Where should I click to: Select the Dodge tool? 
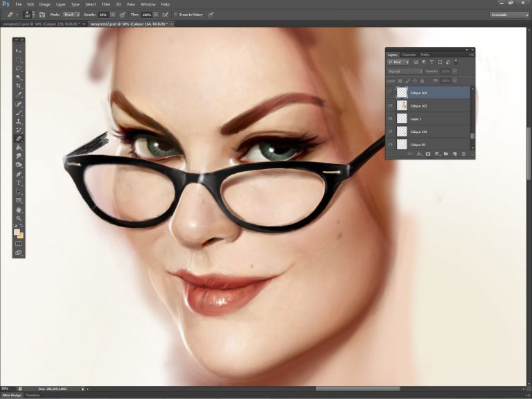(19, 166)
